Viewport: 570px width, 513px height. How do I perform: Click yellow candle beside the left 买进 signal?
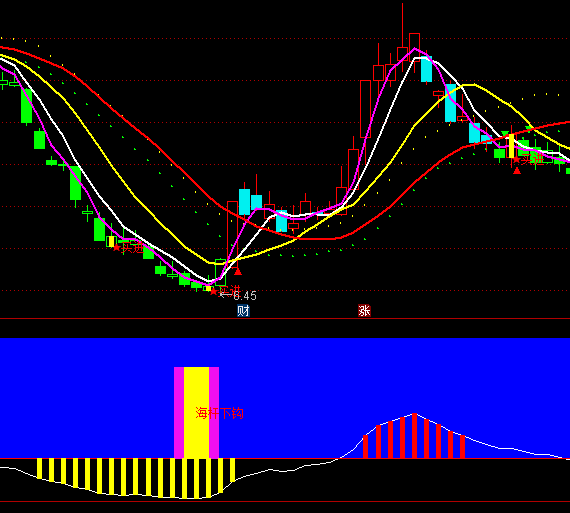112,241
